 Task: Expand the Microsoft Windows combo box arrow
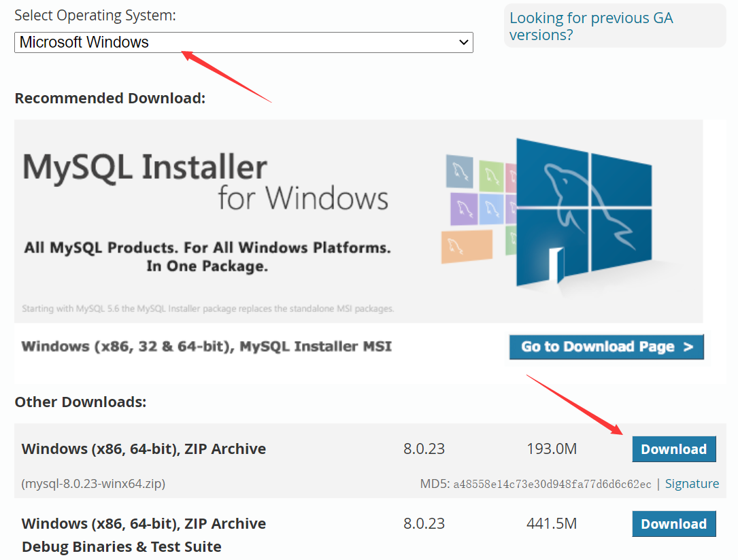pyautogui.click(x=465, y=42)
